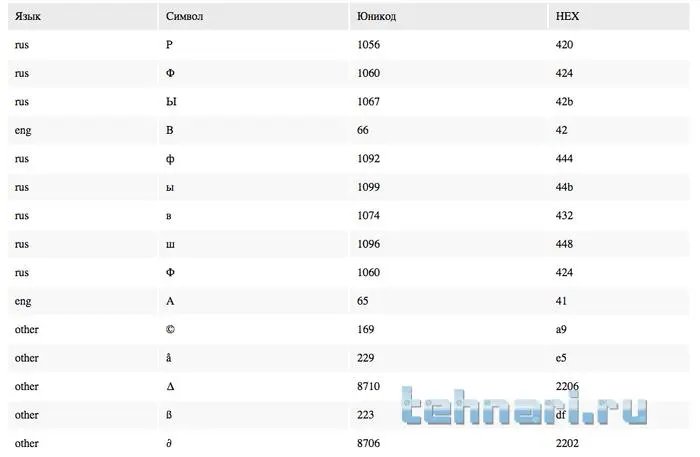Select the Unicode value 8706 cell
This screenshot has height=457, width=700.
(369, 442)
